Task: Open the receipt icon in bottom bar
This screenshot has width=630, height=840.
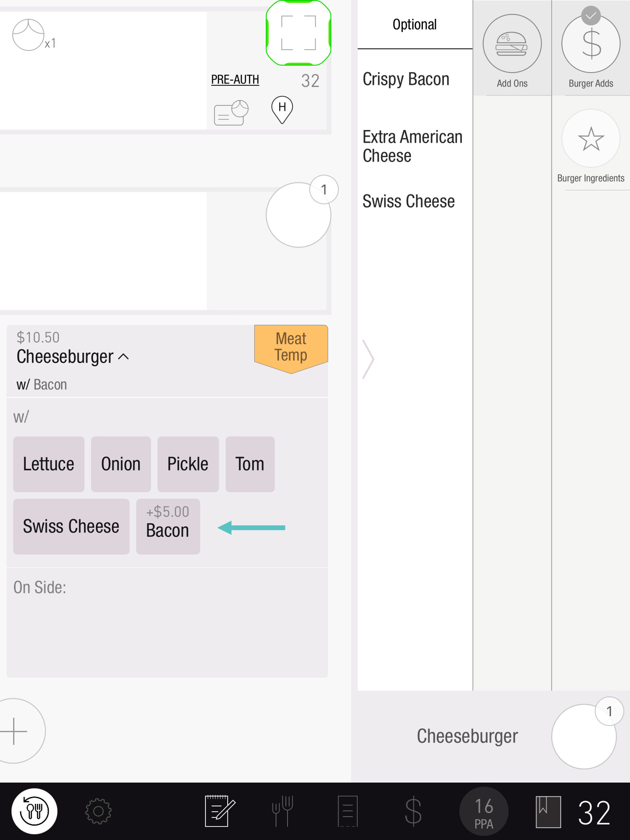Action: [348, 811]
